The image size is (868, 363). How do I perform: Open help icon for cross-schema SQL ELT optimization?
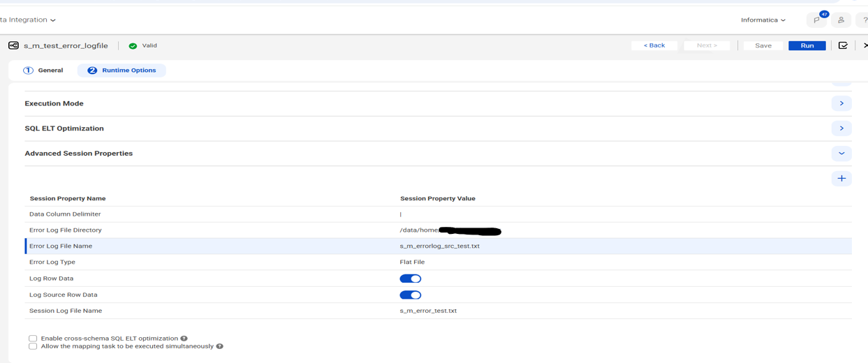coord(184,339)
